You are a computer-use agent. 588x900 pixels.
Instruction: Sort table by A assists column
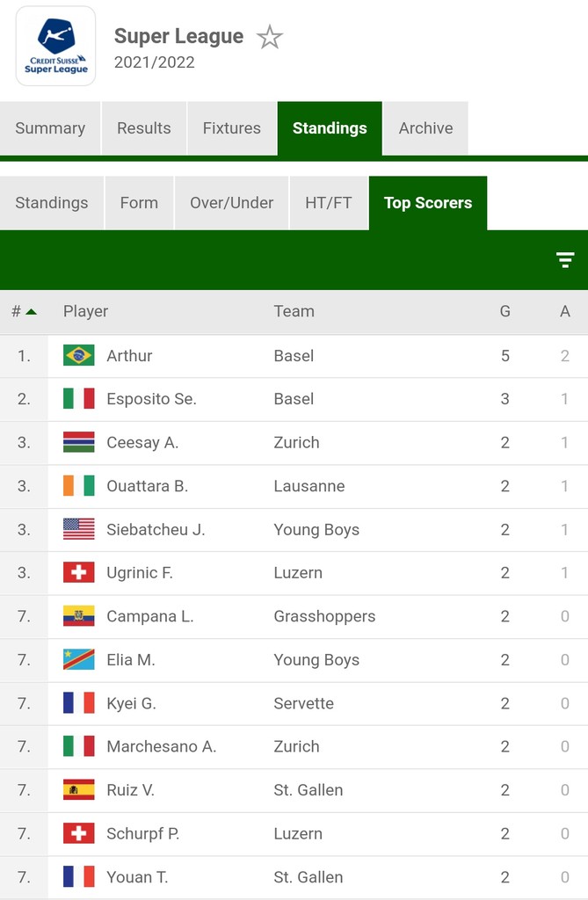565,311
